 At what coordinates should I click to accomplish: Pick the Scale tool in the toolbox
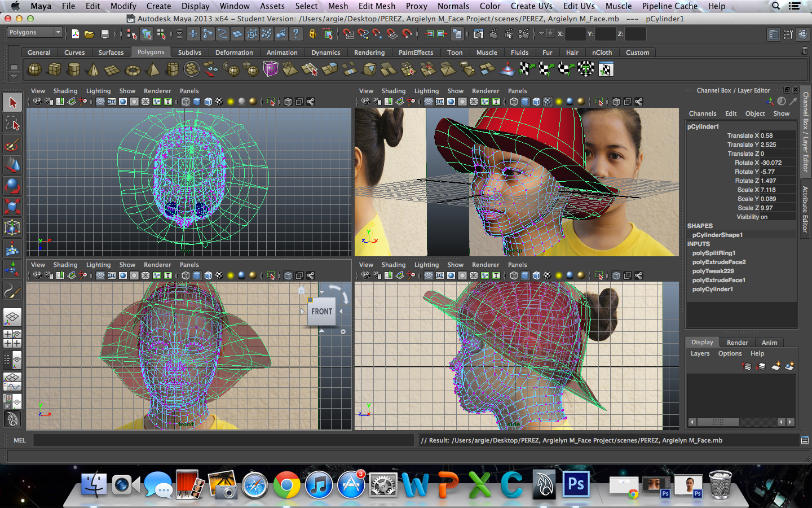[x=12, y=206]
